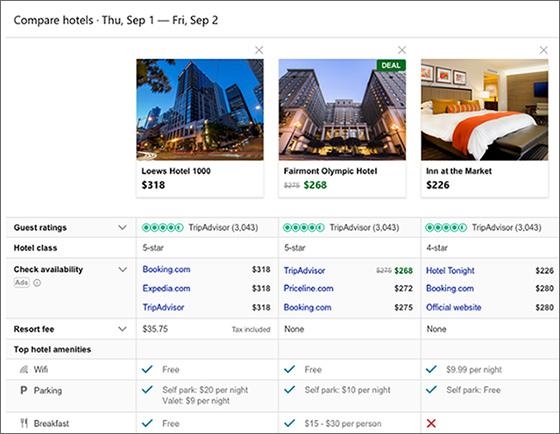560x434 pixels.
Task: Click Fairmont TripAdvisor rating bubbles
Action: pos(304,228)
